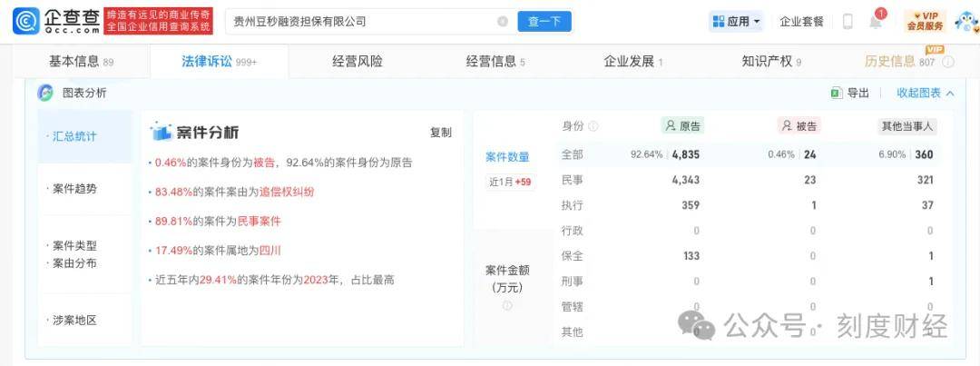This screenshot has width=980, height=366.
Task: Click plaintiff total 4,835
Action: (686, 154)
